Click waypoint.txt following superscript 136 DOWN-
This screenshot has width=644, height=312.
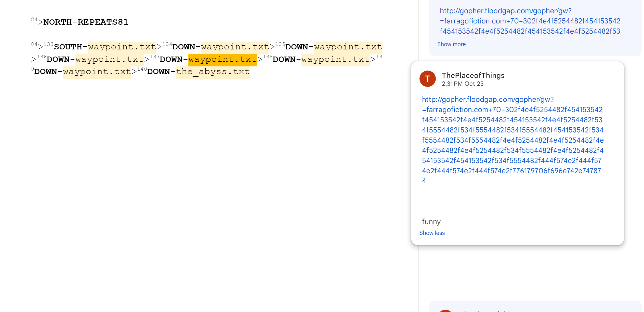pos(109,59)
